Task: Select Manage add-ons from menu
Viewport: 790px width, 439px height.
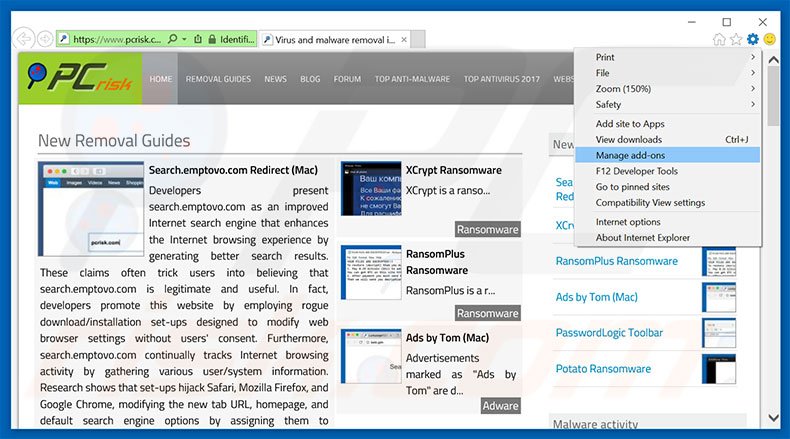Action: [x=630, y=155]
